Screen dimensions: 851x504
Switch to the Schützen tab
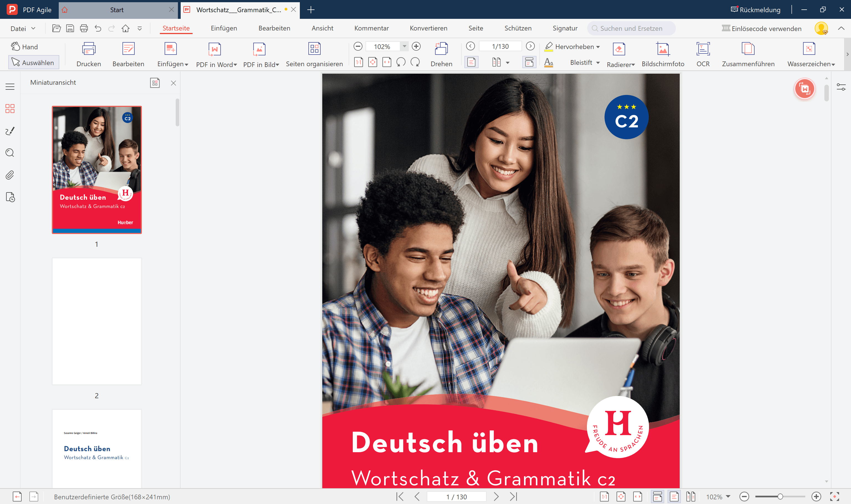[x=518, y=28]
